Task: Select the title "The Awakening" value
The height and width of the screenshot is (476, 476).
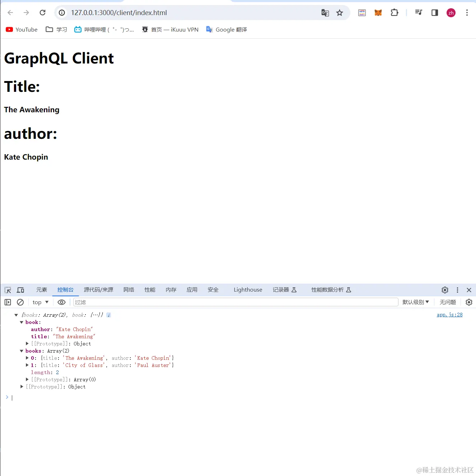Action: [x=74, y=336]
